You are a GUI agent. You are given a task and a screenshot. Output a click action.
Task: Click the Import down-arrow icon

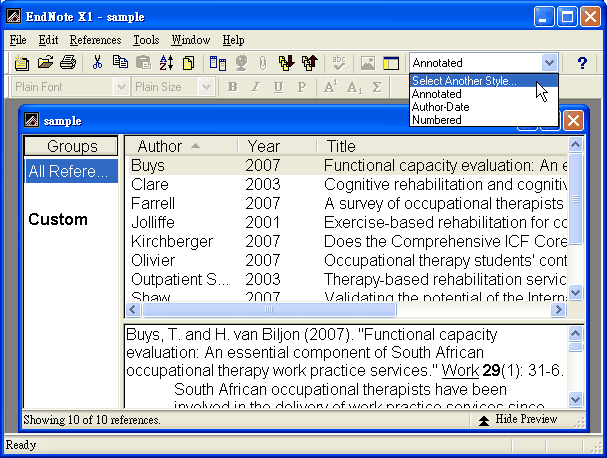click(286, 63)
